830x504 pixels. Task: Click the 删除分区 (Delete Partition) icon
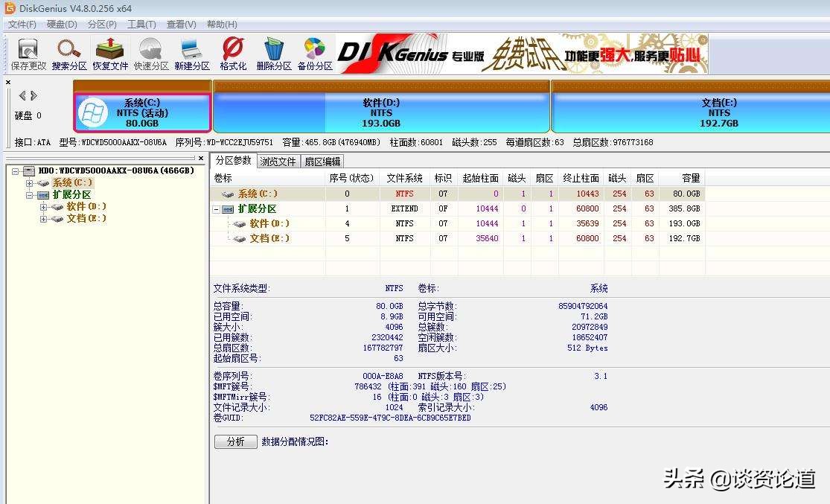point(274,52)
